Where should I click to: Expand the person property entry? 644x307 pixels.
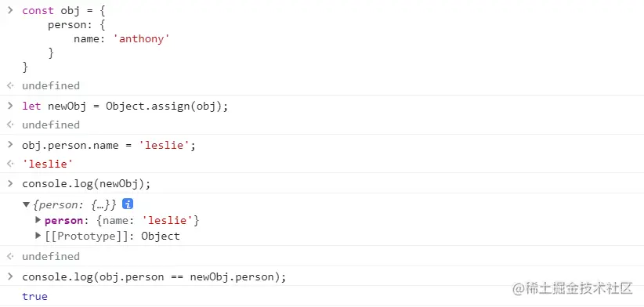pyautogui.click(x=38, y=220)
